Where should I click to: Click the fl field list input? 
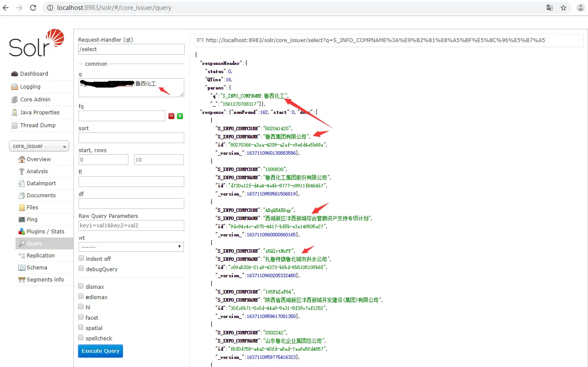131,182
